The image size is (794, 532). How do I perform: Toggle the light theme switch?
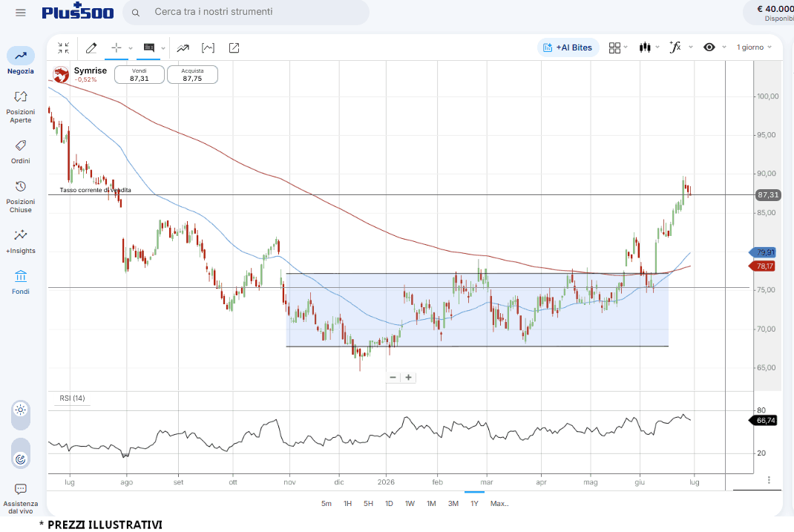[21, 410]
